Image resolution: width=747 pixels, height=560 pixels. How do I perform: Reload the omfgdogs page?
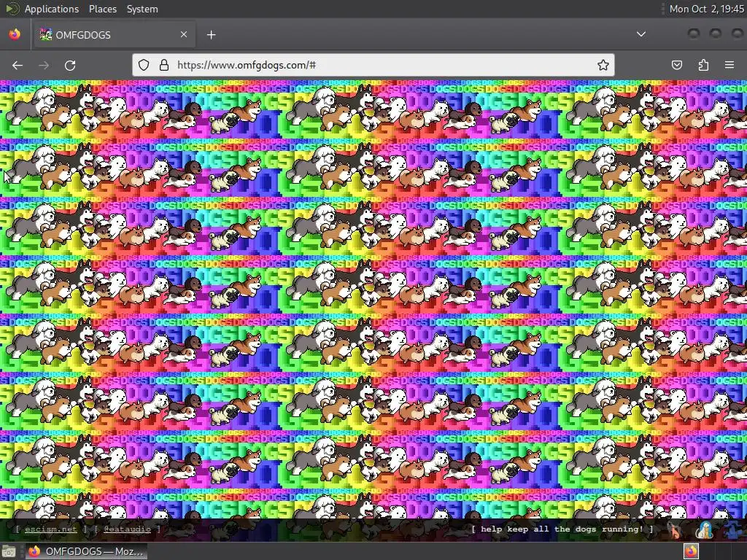[x=70, y=65]
